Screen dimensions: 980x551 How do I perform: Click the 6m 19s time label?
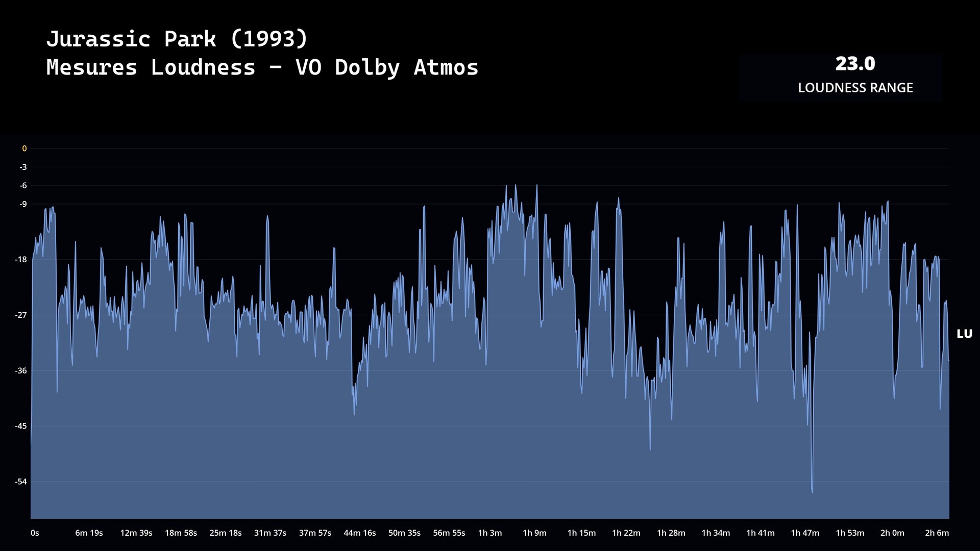89,533
